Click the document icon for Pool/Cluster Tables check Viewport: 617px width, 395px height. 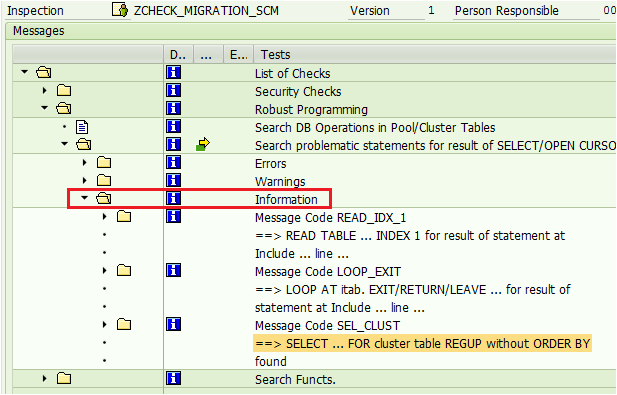82,127
